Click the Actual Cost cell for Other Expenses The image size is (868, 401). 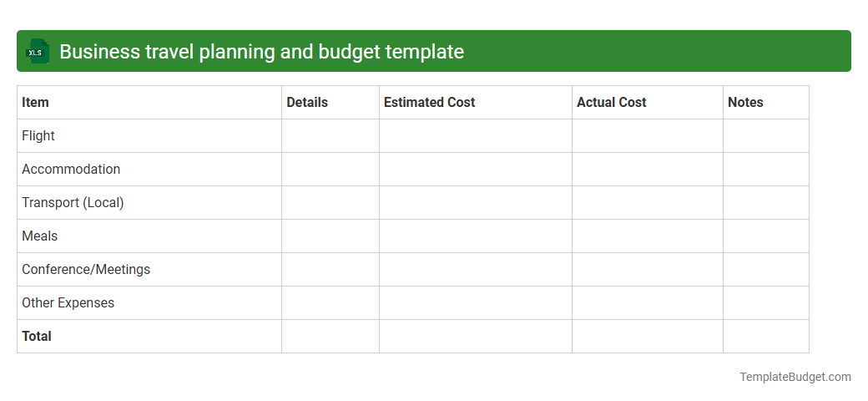click(648, 303)
